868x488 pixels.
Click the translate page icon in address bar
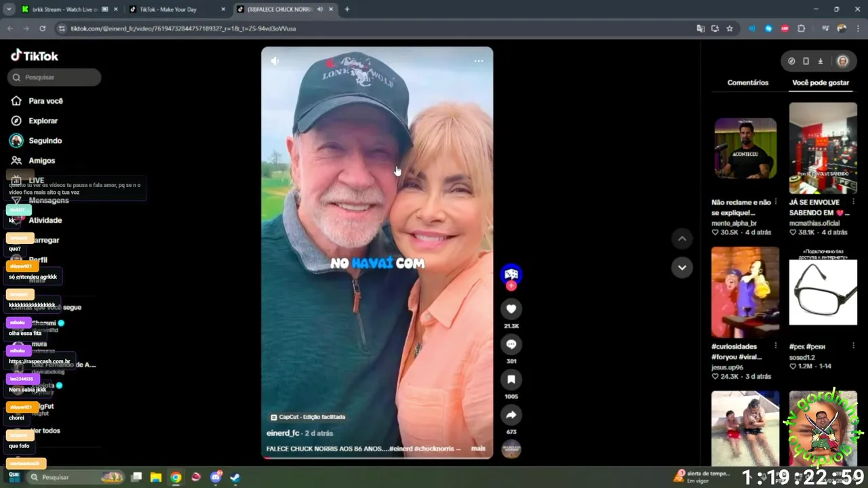pos(701,28)
